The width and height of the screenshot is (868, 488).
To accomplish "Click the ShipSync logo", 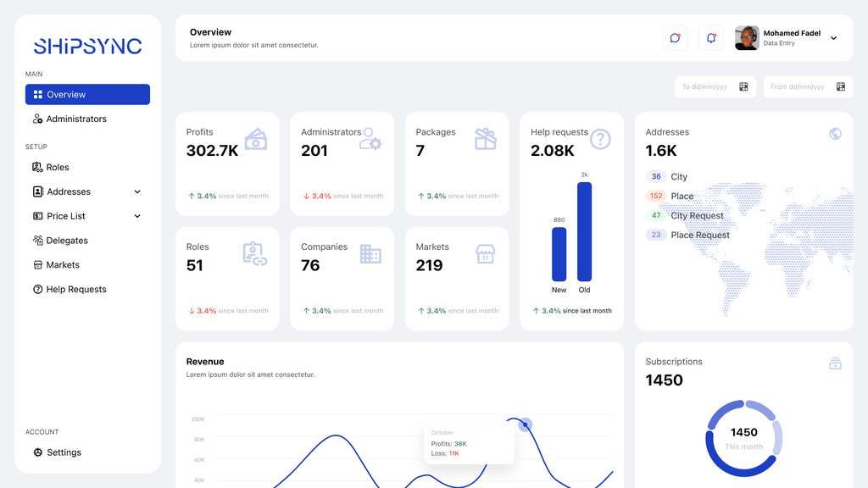I will (87, 47).
